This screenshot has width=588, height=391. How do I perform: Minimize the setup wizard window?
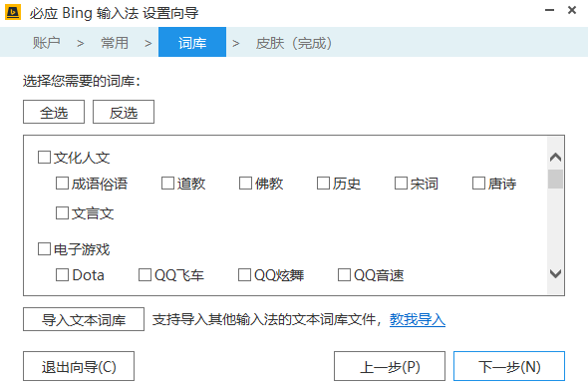pos(549,11)
